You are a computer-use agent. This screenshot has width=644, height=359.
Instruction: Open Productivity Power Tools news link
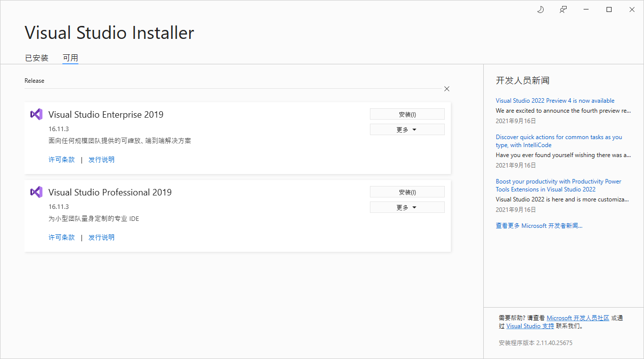click(559, 185)
